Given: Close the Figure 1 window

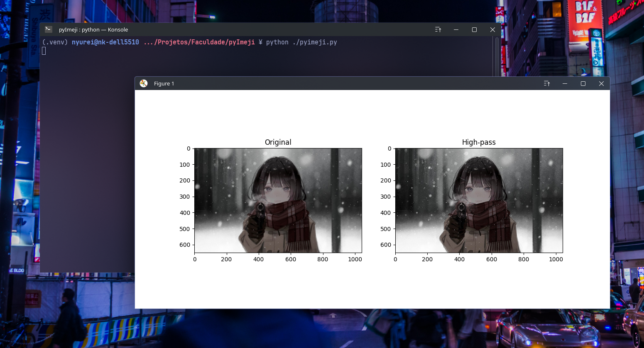Looking at the screenshot, I should tap(602, 83).
